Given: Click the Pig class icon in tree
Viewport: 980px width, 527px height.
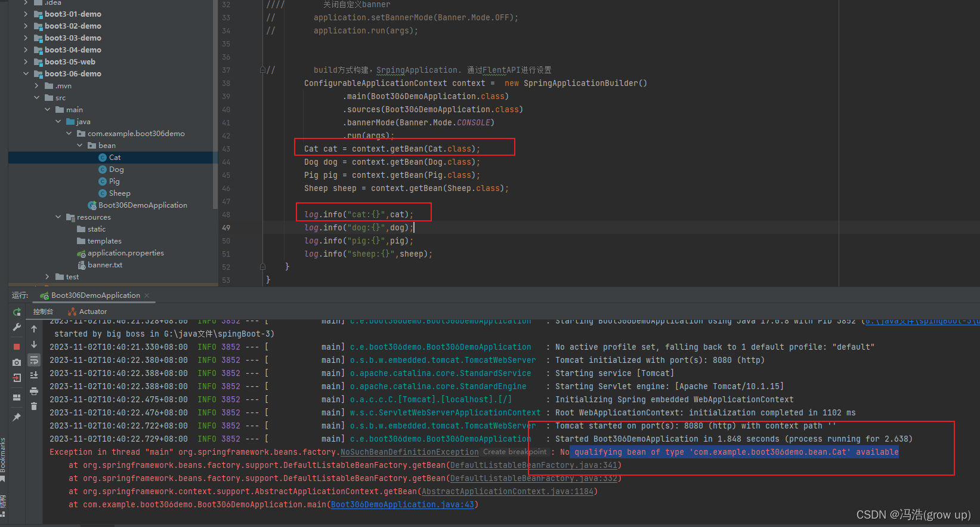Looking at the screenshot, I should click(x=103, y=181).
